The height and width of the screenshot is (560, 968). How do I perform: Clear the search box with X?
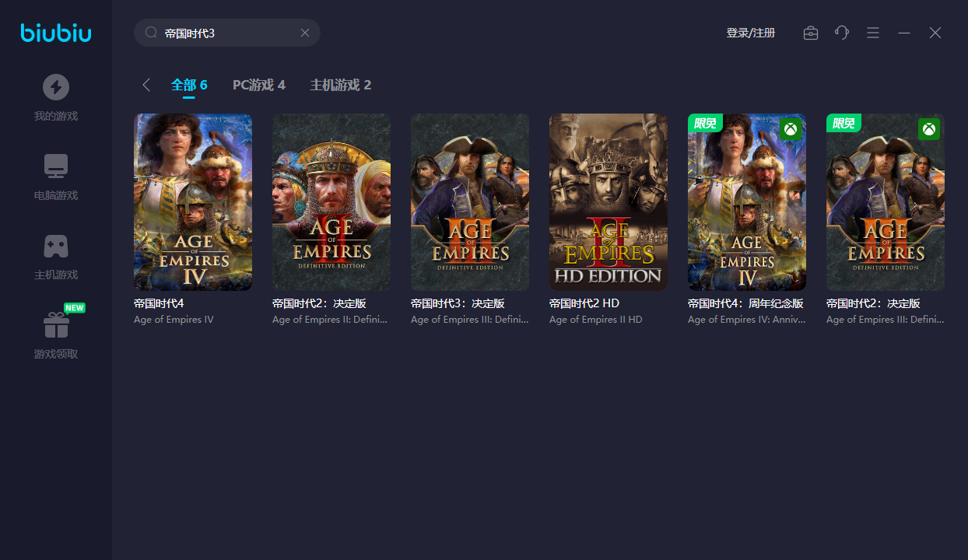coord(305,33)
